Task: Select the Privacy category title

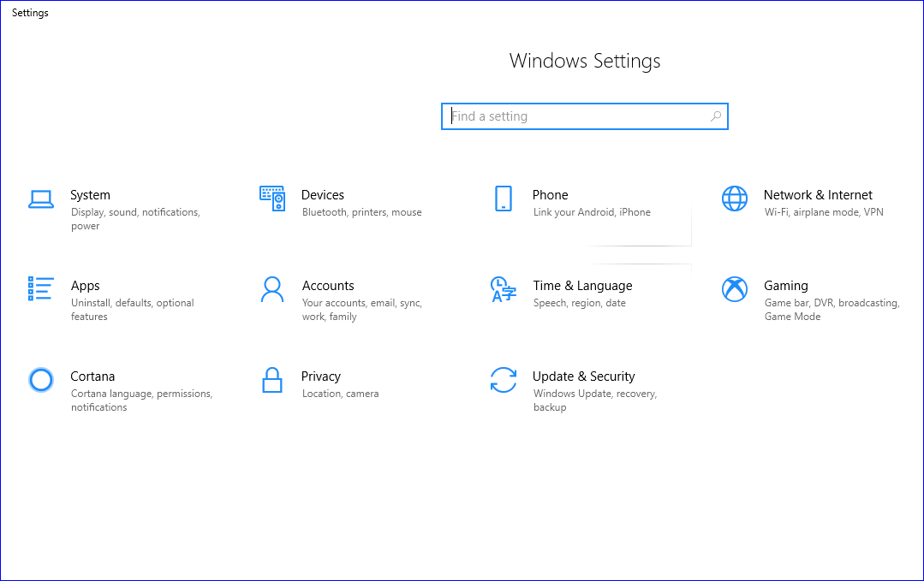Action: click(321, 376)
